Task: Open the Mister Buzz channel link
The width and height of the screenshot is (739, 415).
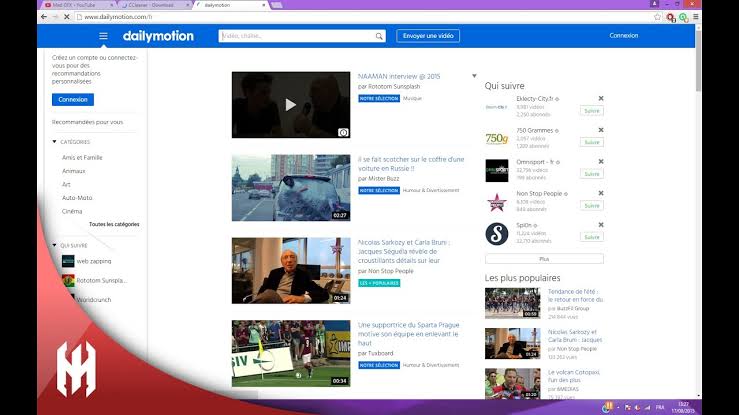Action: point(384,179)
